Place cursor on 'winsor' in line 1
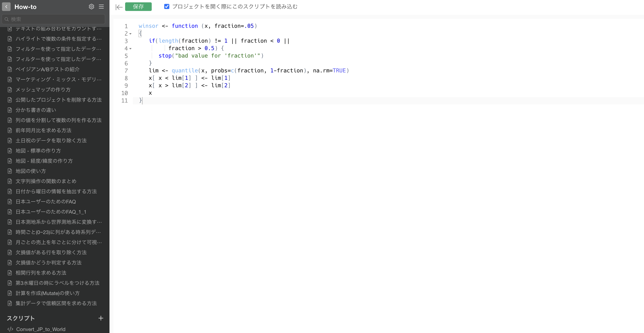 [x=149, y=26]
